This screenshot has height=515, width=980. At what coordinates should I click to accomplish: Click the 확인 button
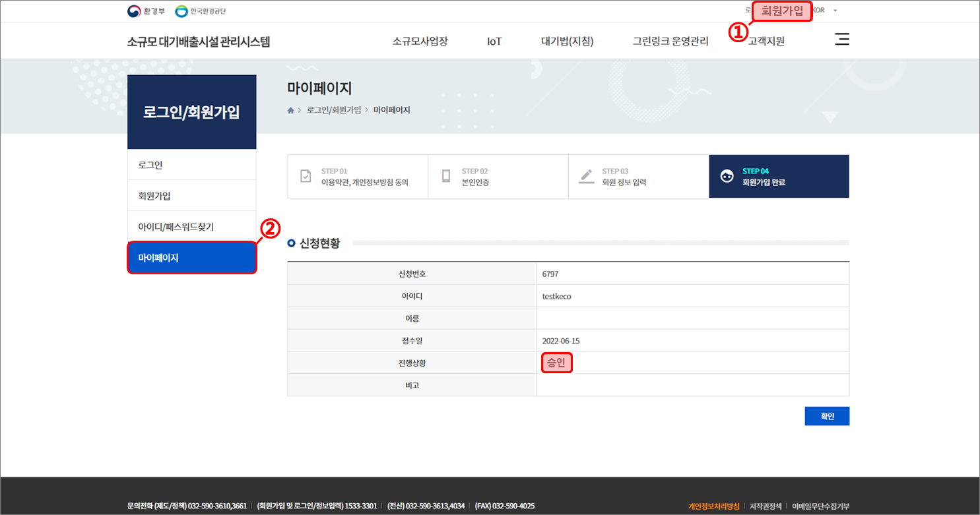pos(827,416)
